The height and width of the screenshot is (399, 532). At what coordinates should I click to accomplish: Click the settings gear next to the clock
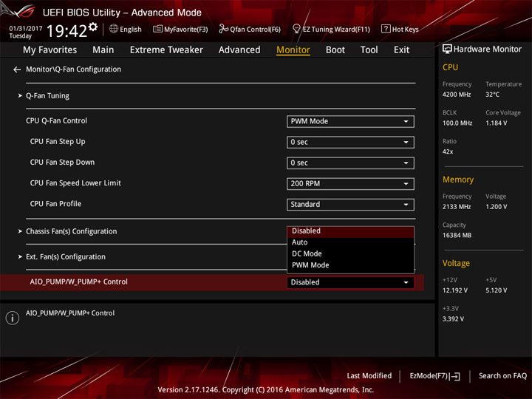[x=93, y=27]
